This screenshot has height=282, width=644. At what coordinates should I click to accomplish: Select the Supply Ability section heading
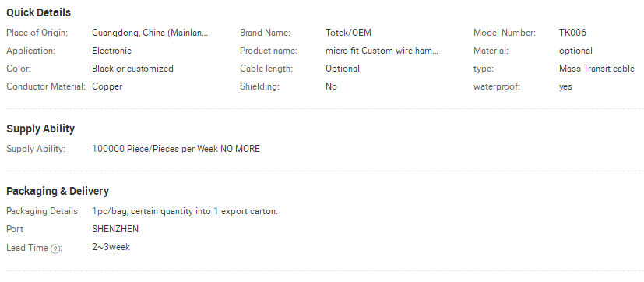pyautogui.click(x=40, y=129)
